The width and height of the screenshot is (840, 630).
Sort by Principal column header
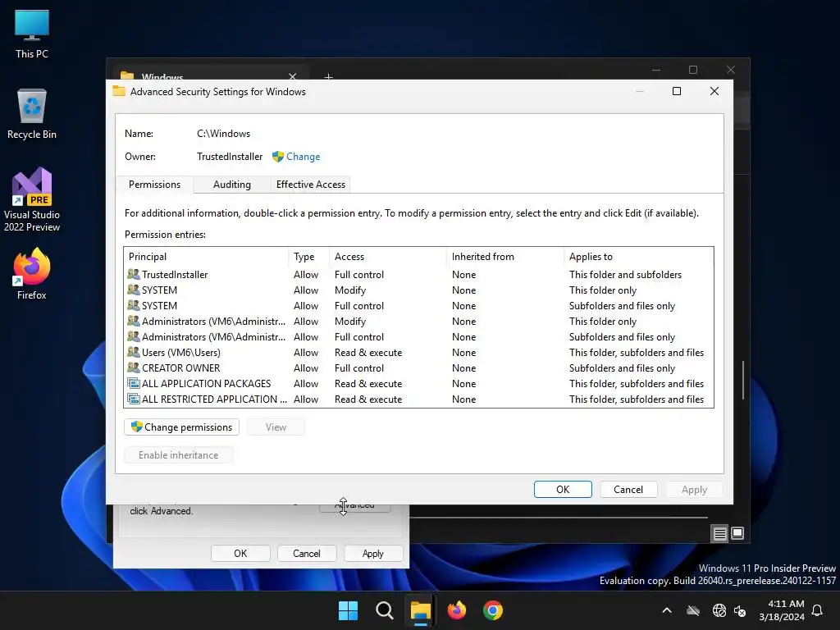pyautogui.click(x=206, y=257)
